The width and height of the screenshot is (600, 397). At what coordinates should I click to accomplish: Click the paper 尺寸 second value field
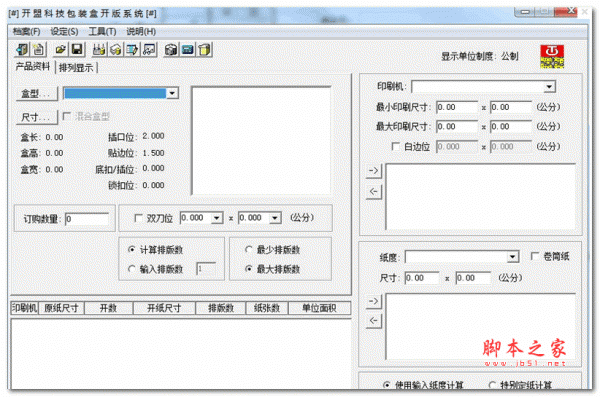(x=473, y=278)
